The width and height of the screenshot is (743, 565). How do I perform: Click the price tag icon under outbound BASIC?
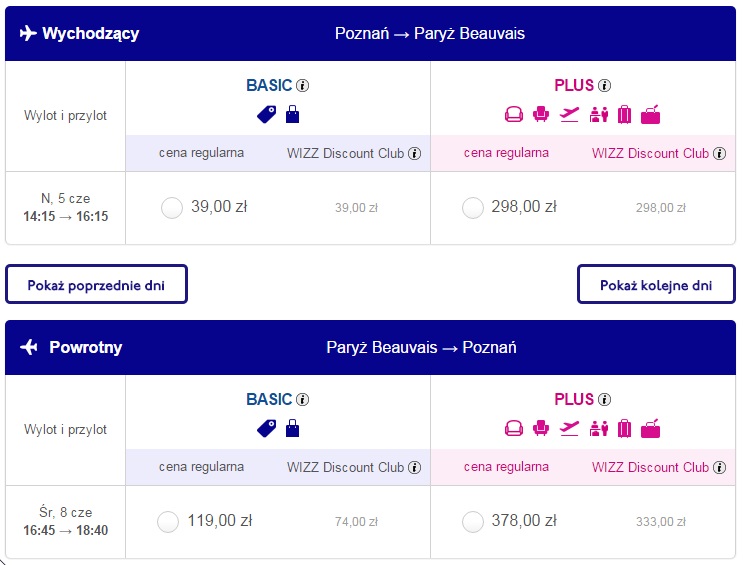[266, 114]
